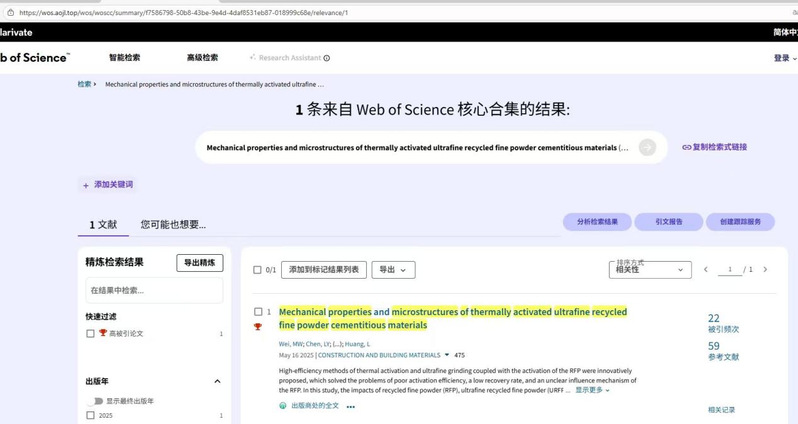Click the 在结果中检索 search input field
This screenshot has width=798, height=424.
(x=153, y=290)
